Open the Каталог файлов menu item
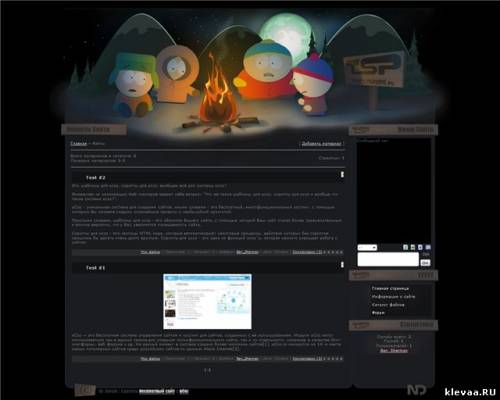This screenshot has width=500, height=400. [388, 305]
